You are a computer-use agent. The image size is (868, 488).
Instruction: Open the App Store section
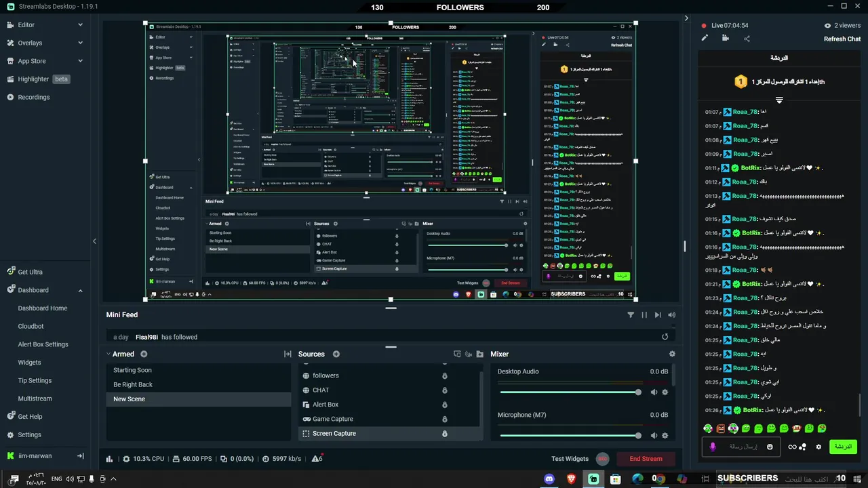click(31, 61)
